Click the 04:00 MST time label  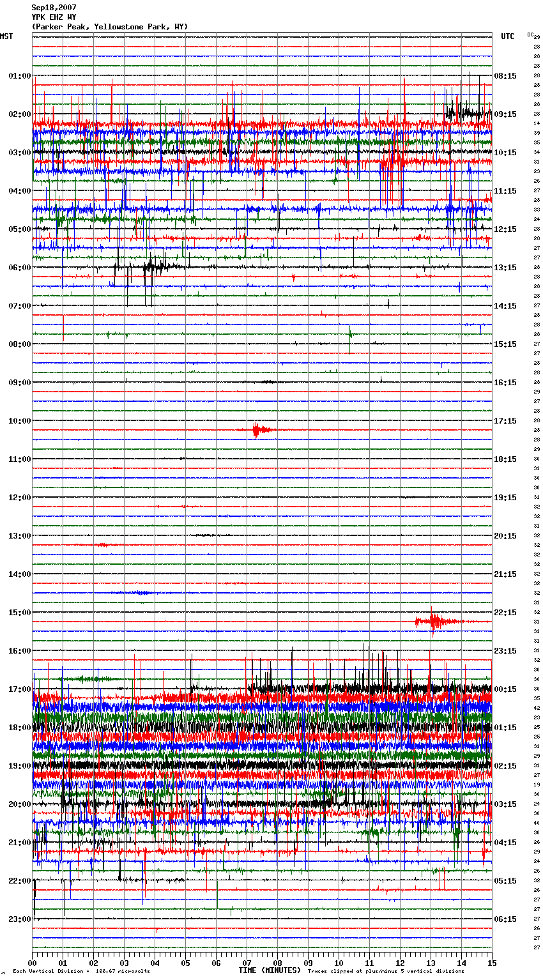20,191
